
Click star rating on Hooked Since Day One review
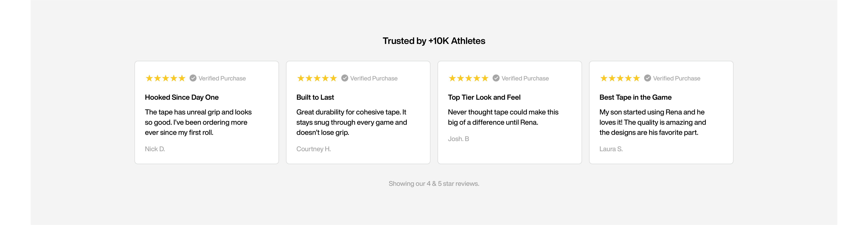point(165,78)
